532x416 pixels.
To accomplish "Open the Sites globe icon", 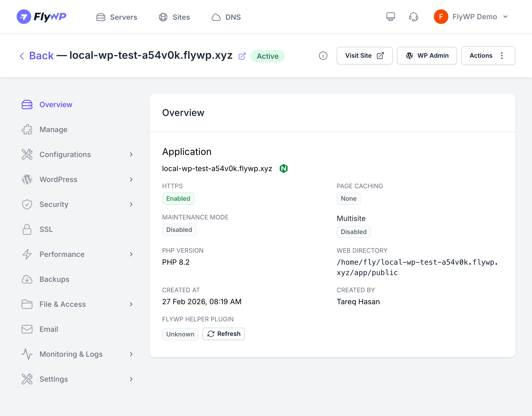I will click(x=163, y=17).
